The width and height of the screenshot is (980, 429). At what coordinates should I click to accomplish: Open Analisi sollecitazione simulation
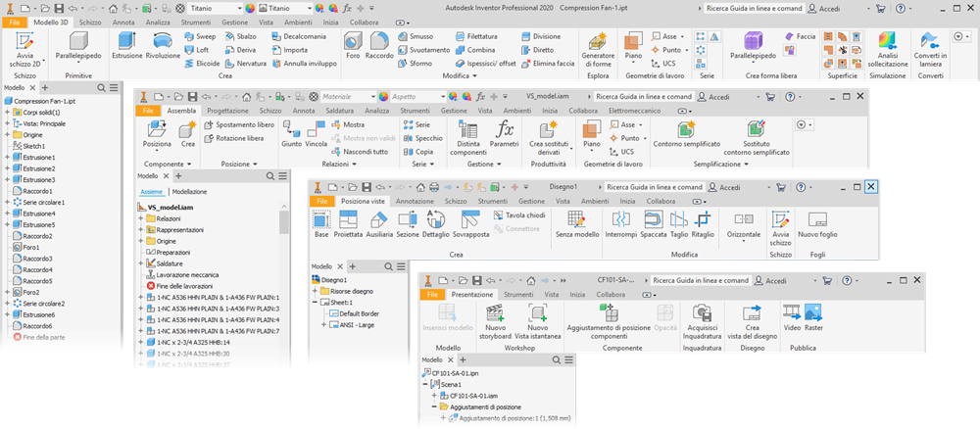(888, 49)
